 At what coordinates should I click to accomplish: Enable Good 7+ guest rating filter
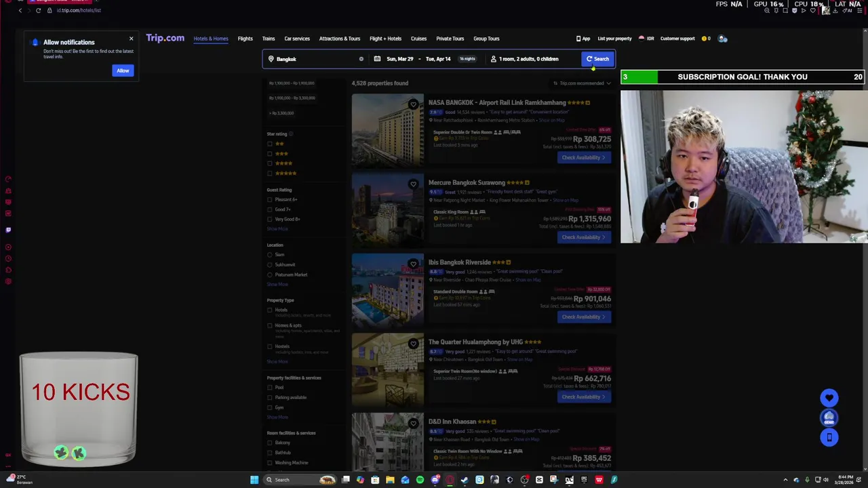(270, 209)
